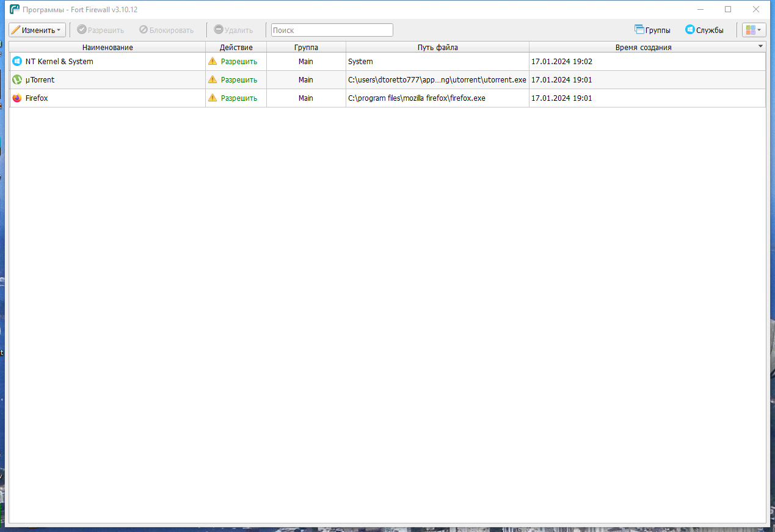Open the colored squares options dropdown

[x=754, y=30]
